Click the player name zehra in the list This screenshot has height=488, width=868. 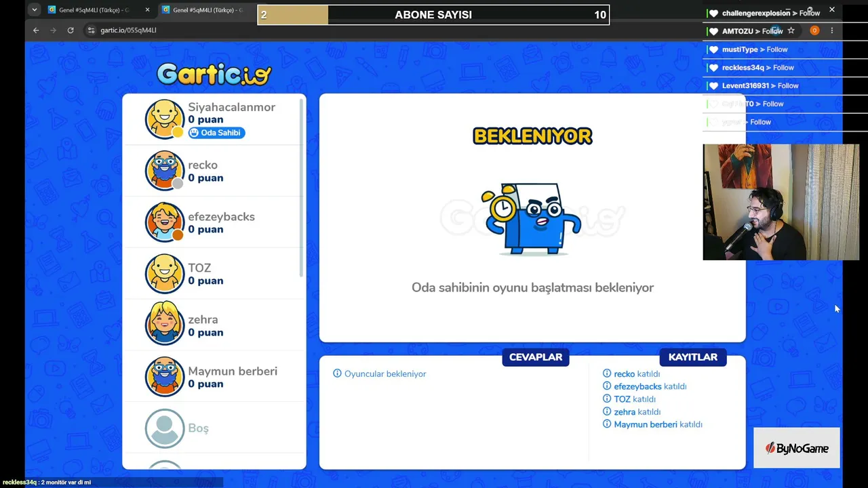[203, 319]
